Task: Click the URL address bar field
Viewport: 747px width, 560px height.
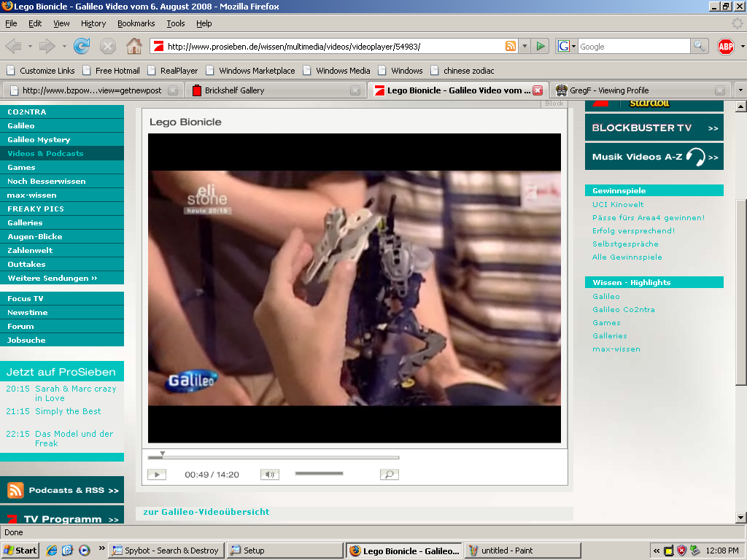Action: pos(333,46)
